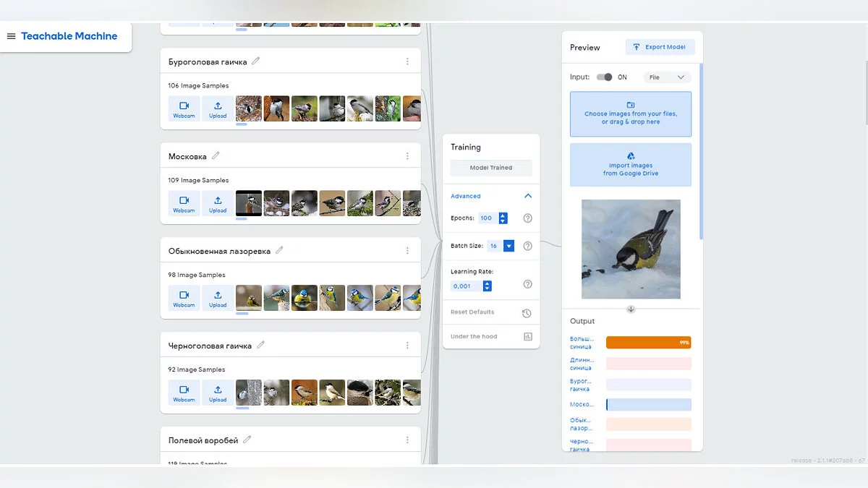Image resolution: width=868 pixels, height=488 pixels.
Task: Show help for Learning Rate setting
Action: point(527,284)
